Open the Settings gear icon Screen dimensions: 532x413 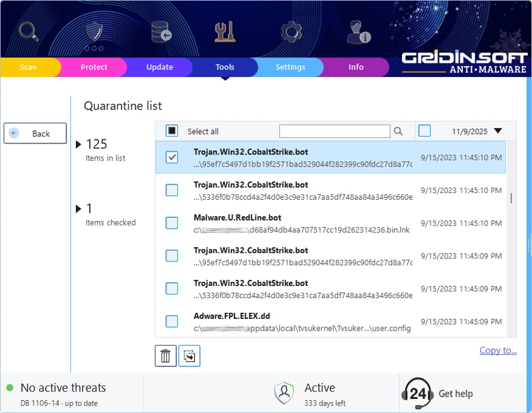point(291,32)
